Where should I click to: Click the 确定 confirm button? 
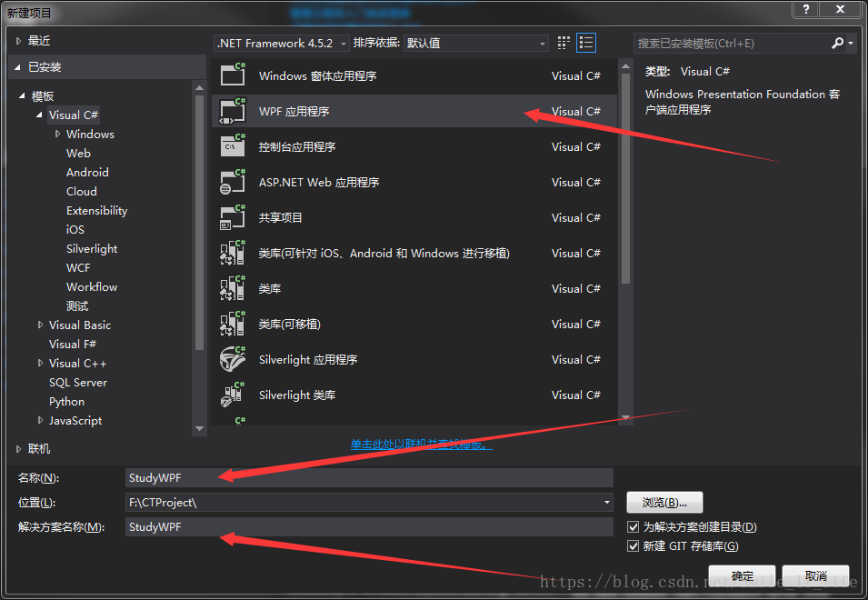click(742, 575)
